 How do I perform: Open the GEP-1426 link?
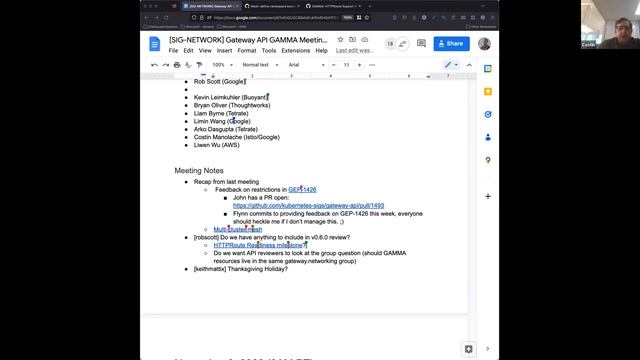302,189
